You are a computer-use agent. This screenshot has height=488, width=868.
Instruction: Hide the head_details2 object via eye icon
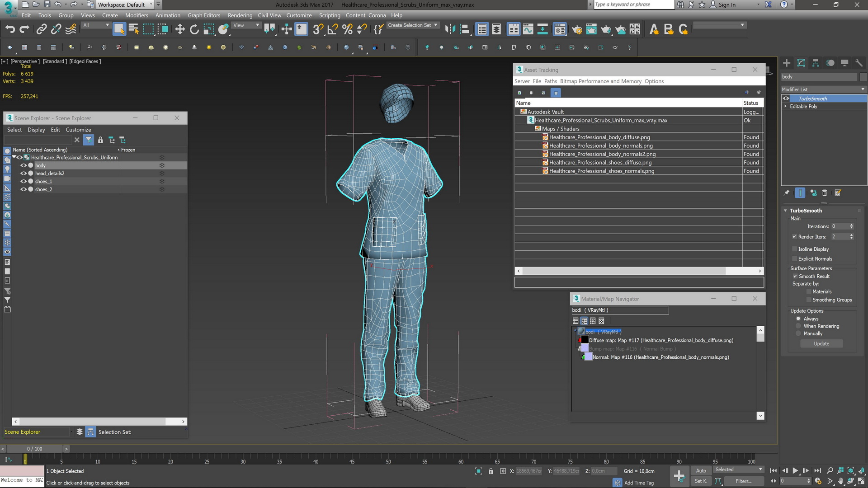click(x=24, y=174)
